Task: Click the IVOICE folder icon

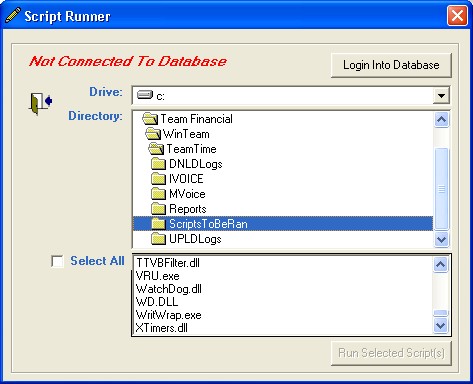Action: point(158,179)
